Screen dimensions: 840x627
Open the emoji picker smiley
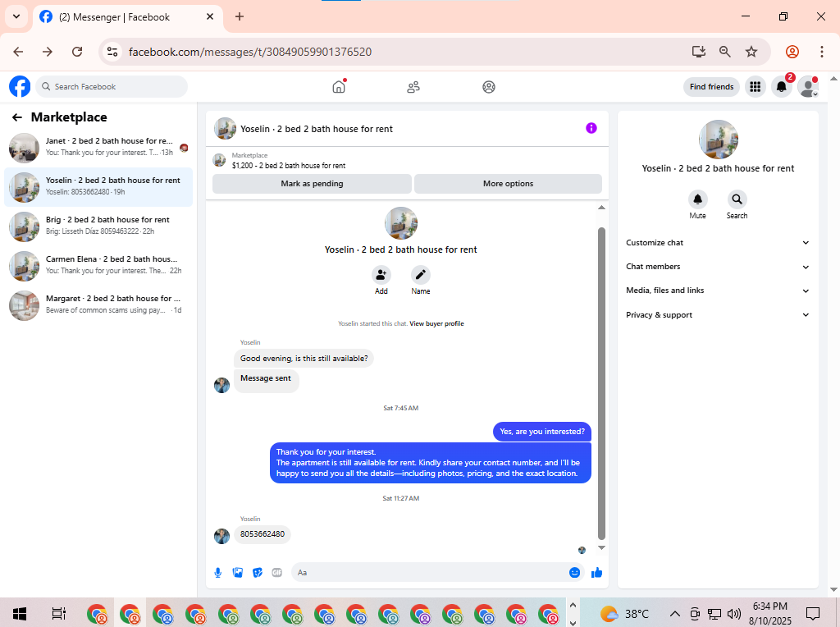pyautogui.click(x=574, y=573)
